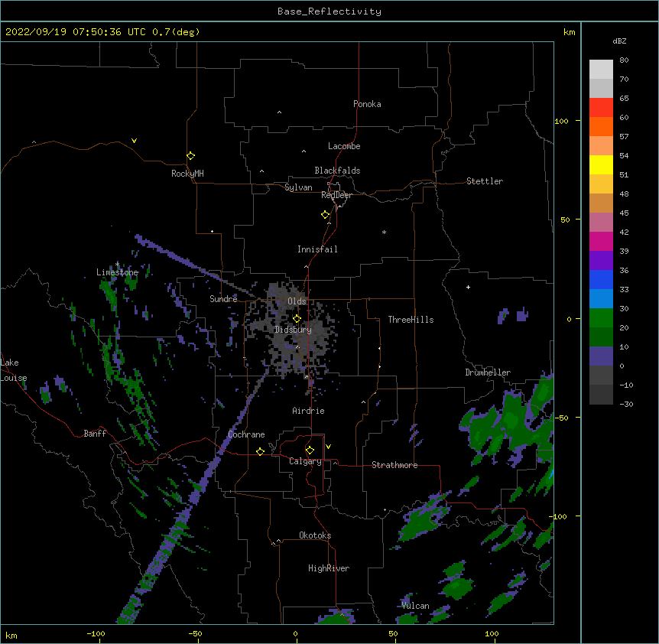Viewport: 659px width, 644px height.
Task: Click the -100 tick on the bottom axis
Action: coord(96,633)
